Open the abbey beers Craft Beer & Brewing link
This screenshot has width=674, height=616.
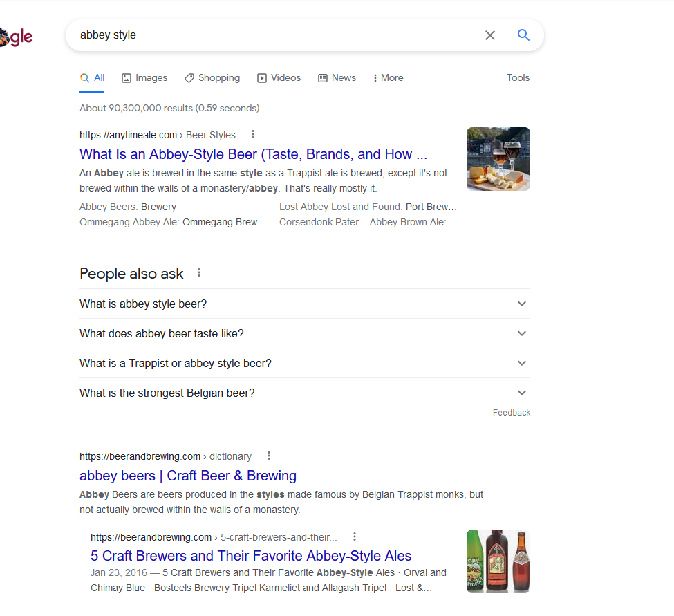coord(188,476)
